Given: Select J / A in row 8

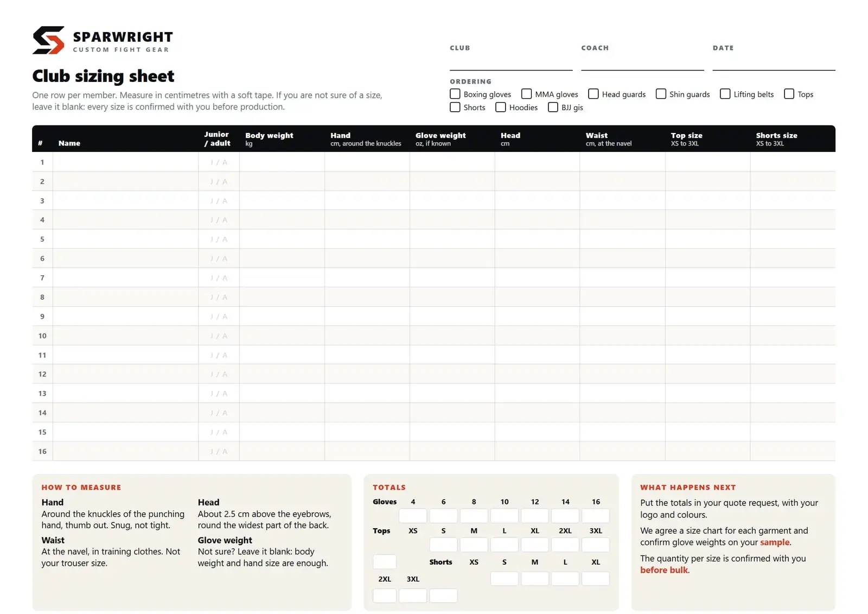Looking at the screenshot, I should [x=219, y=297].
